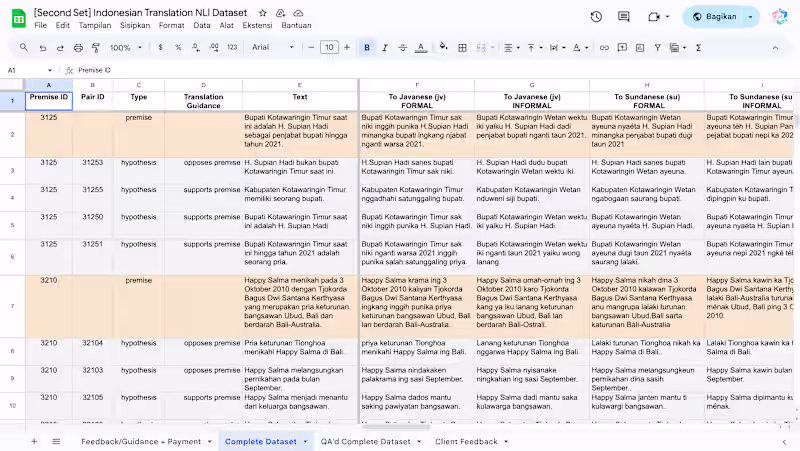800x451 pixels.
Task: Insert a comment from toolbar
Action: pyautogui.click(x=622, y=47)
